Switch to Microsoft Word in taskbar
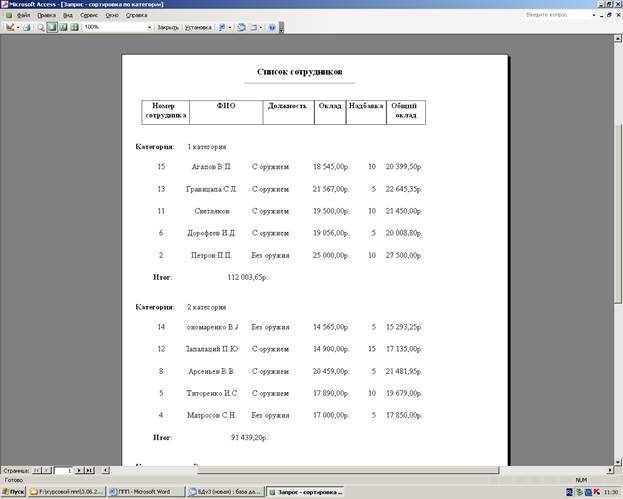Viewport: 623px width, 499px height. click(144, 492)
